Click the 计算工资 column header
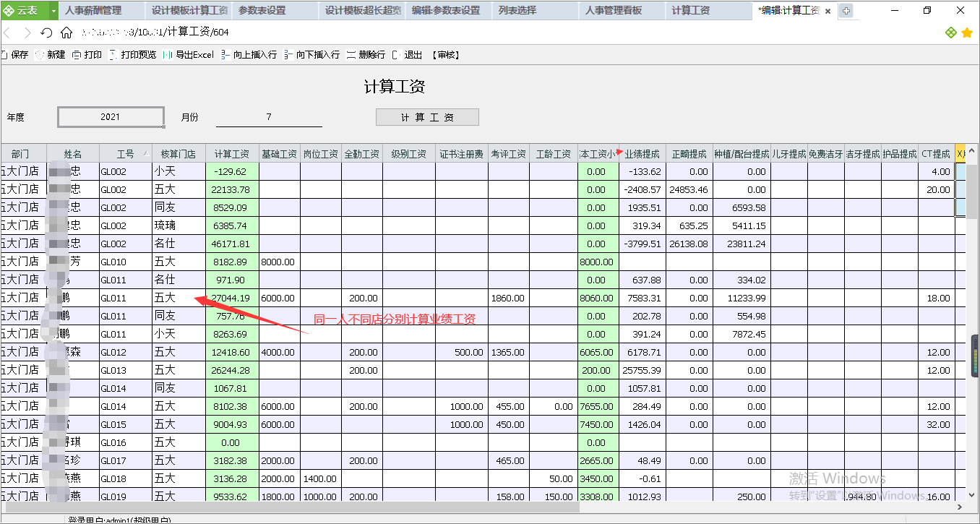 (x=232, y=154)
